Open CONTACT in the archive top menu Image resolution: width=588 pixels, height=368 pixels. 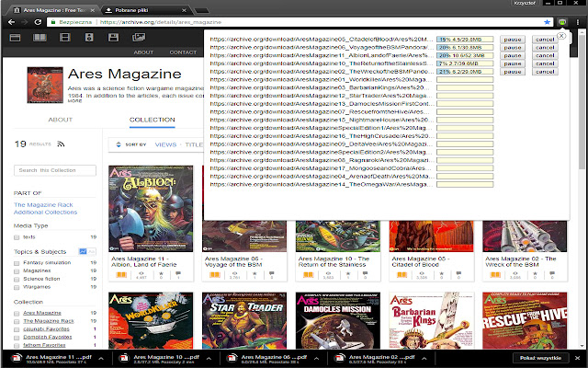pos(183,52)
